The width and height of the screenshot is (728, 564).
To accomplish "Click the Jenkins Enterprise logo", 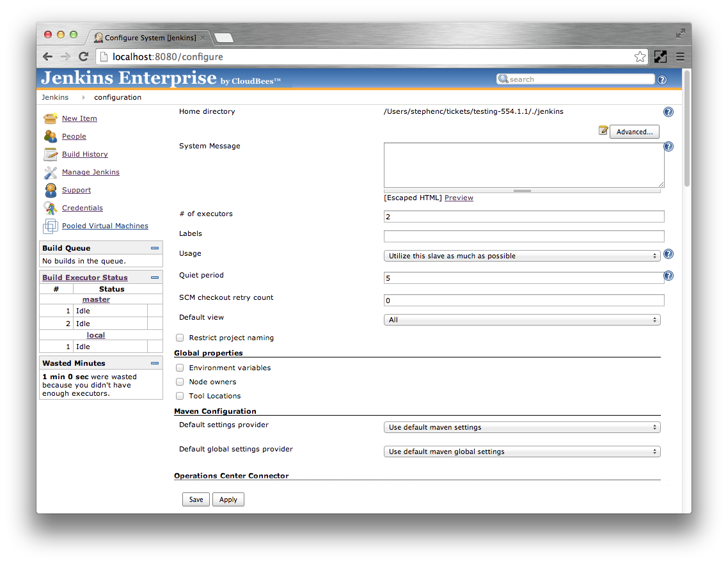I will click(x=161, y=78).
